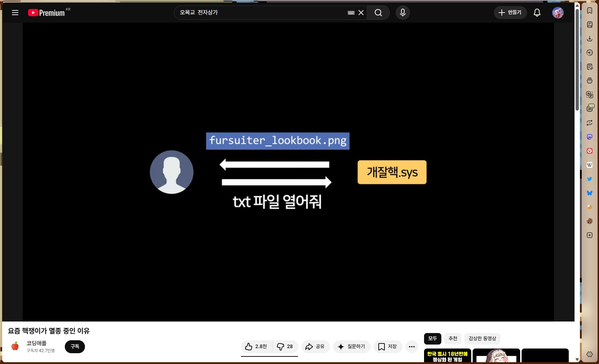Select the 감상한 동영상 filter chip
599x364 pixels.
pyautogui.click(x=482, y=338)
